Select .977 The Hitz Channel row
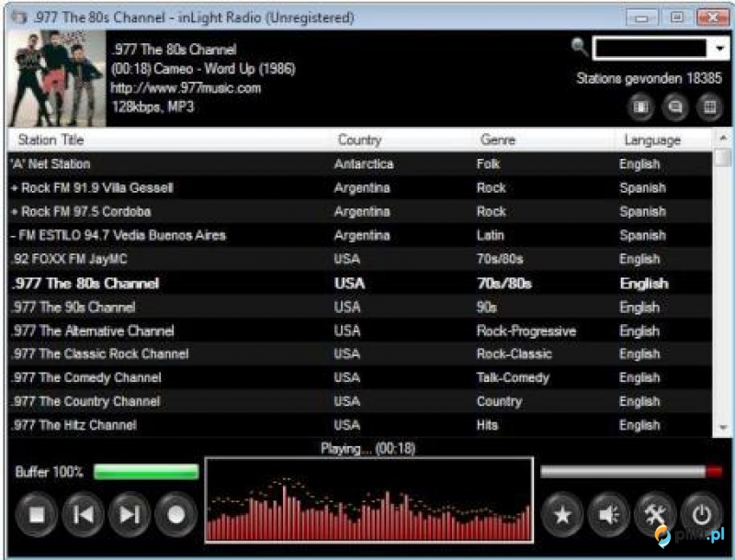 click(359, 425)
